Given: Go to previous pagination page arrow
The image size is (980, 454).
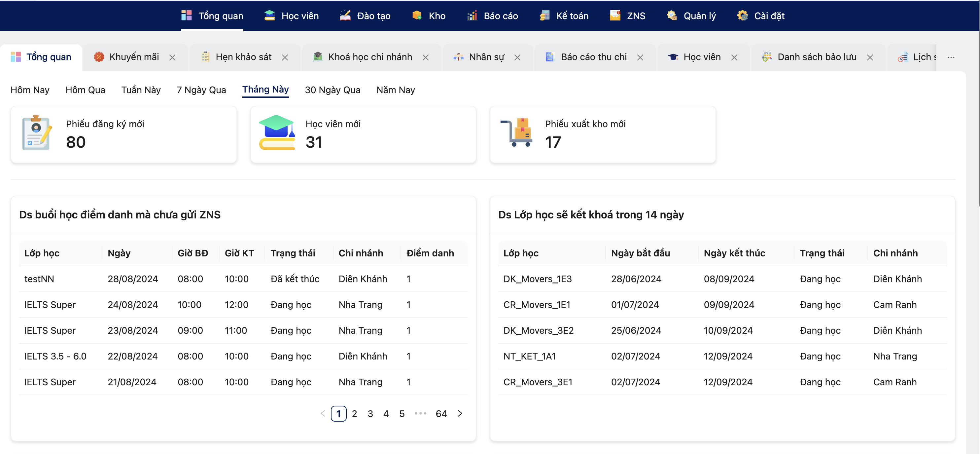Looking at the screenshot, I should tap(323, 413).
